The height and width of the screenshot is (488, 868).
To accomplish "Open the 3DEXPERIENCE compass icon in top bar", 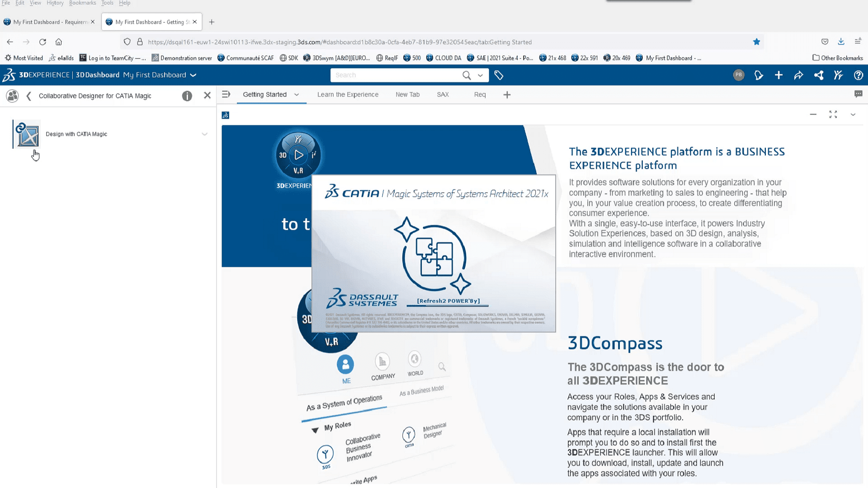I will [9, 75].
